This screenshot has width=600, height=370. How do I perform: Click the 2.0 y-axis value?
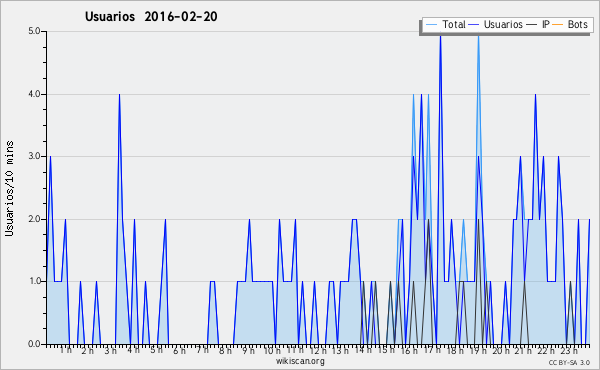(34, 219)
